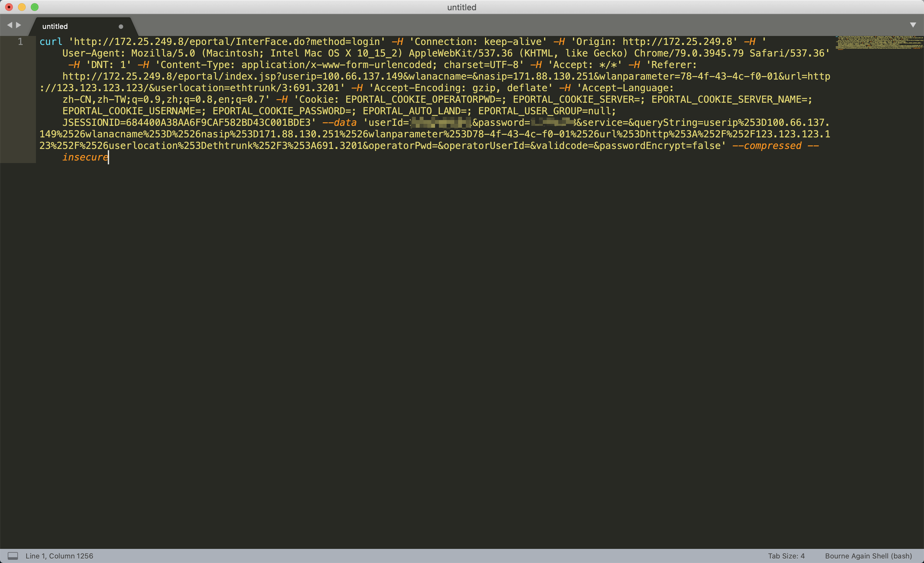Click the minimap code preview
Image resolution: width=924 pixels, height=563 pixels.
coord(879,43)
